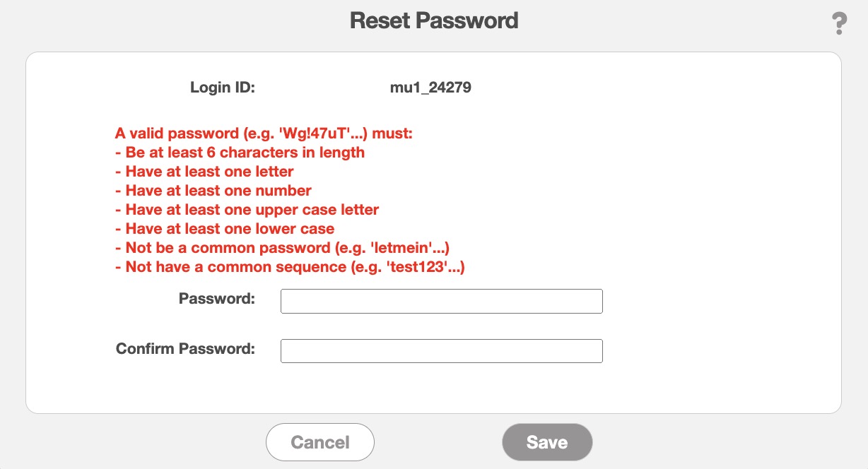
Task: Click the login ID value mu1_24279
Action: coord(430,88)
